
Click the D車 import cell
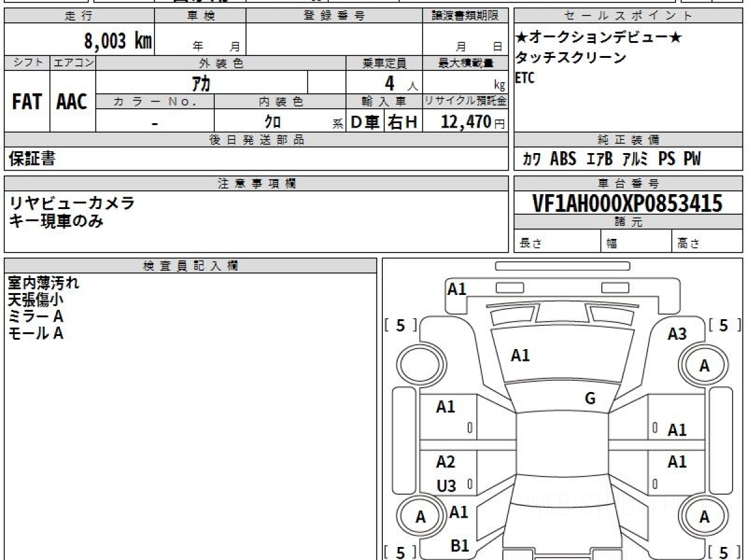pyautogui.click(x=365, y=122)
